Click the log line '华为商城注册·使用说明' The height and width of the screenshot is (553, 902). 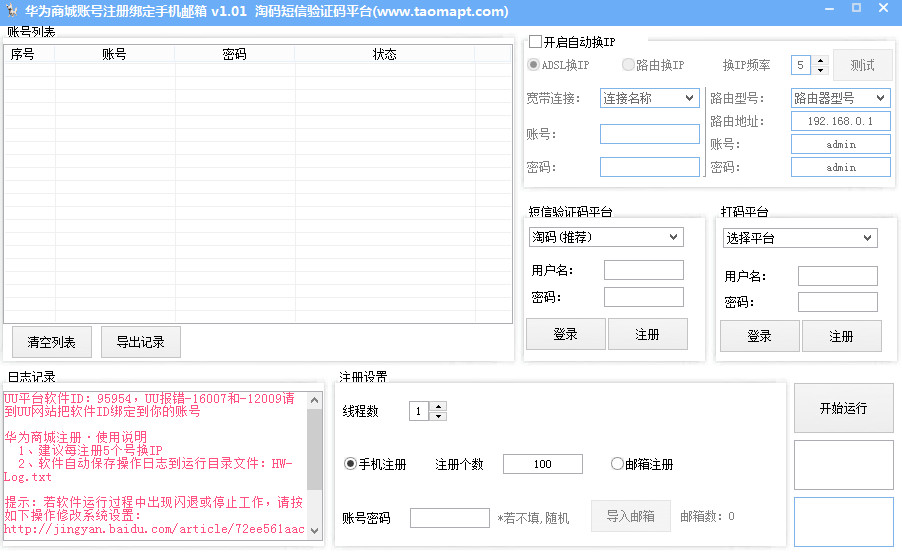click(75, 437)
